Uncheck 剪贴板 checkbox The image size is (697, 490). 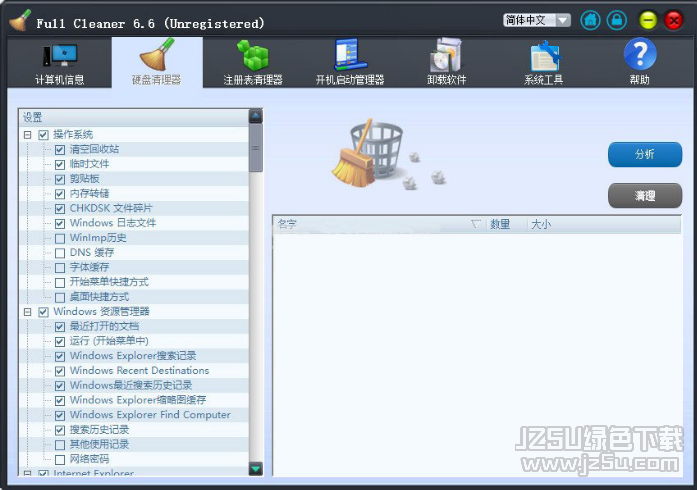pyautogui.click(x=60, y=179)
